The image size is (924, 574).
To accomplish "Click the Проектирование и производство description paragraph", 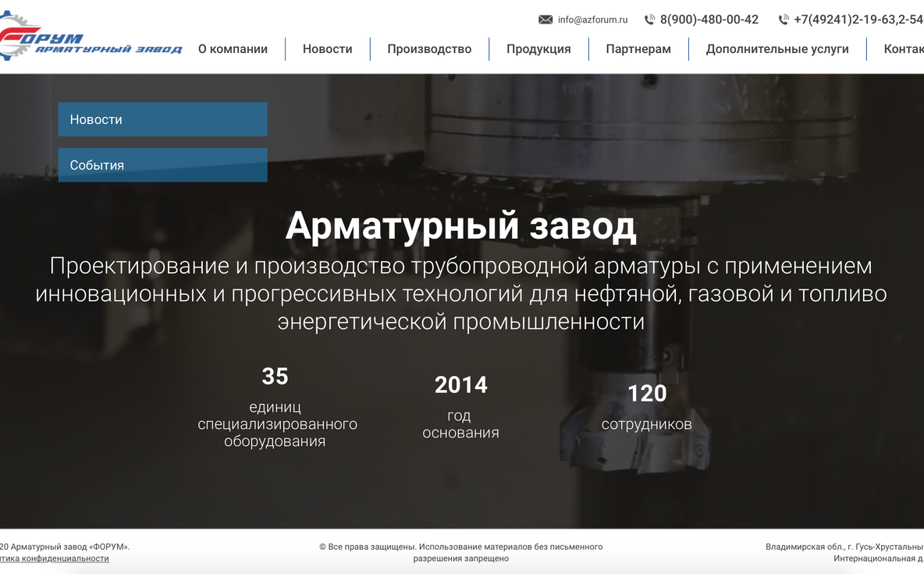I will (x=460, y=294).
